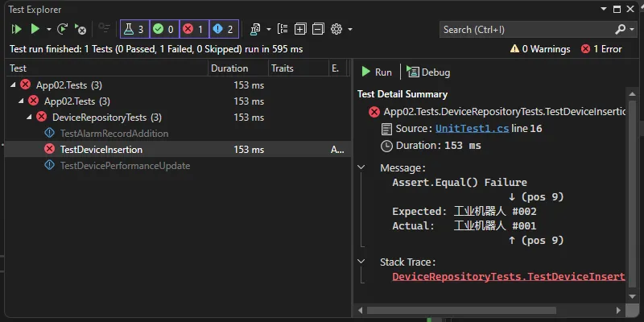Image resolution: width=644 pixels, height=322 pixels.
Task: Open the settings gear dropdown
Action: 341,29
